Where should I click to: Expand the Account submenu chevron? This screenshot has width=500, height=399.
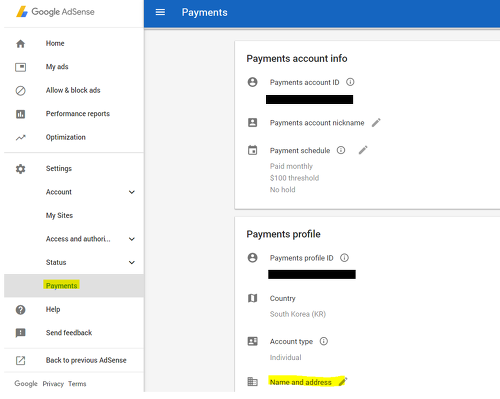click(x=132, y=192)
